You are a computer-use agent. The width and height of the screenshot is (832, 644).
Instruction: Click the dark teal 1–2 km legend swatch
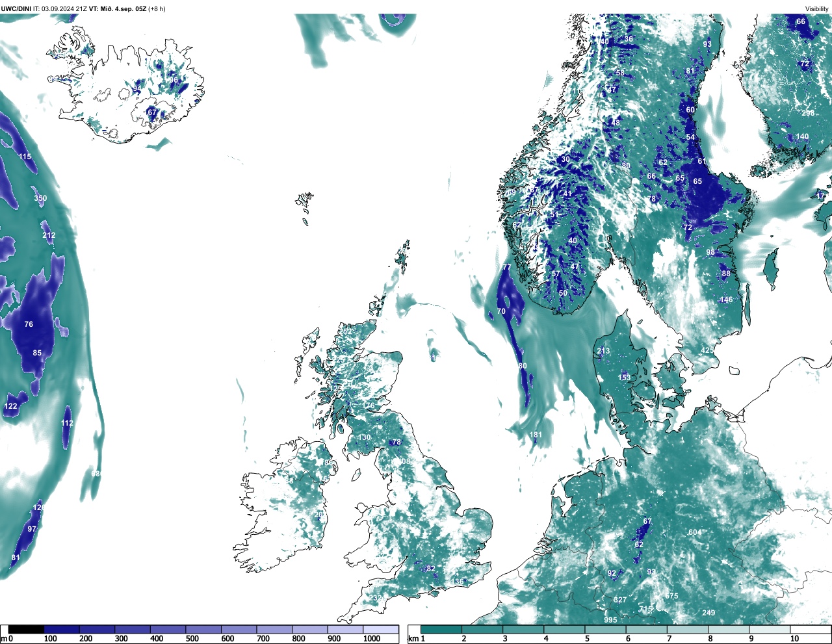coord(441,629)
